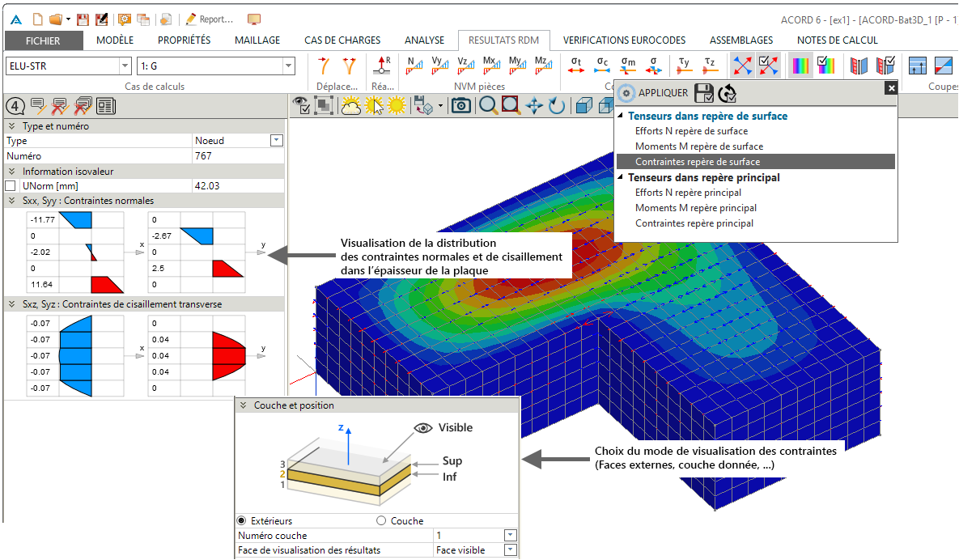Select the zoom window tool
The image size is (959, 560).
click(x=510, y=106)
